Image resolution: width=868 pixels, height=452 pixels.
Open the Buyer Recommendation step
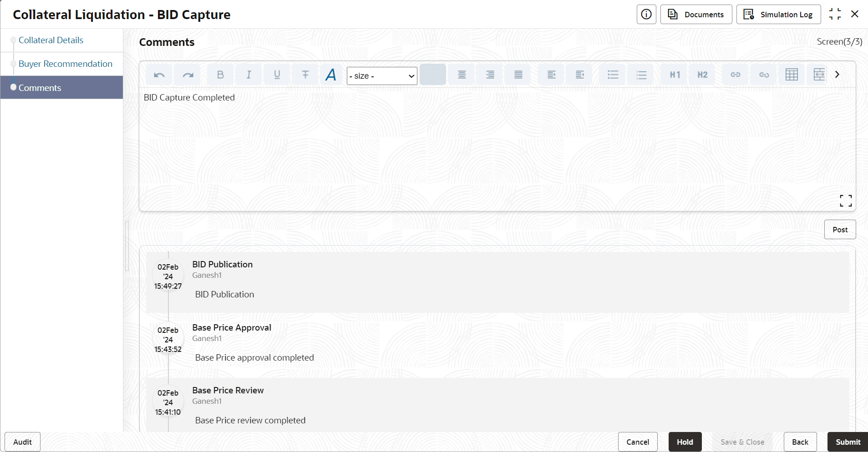tap(66, 64)
